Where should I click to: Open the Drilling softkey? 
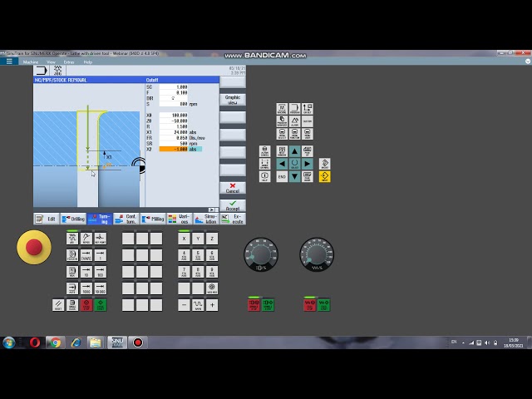tap(73, 219)
